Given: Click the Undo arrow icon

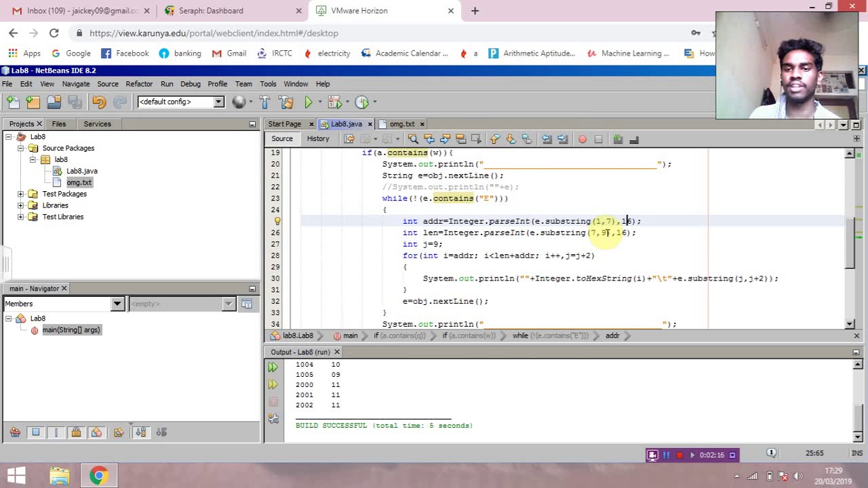Looking at the screenshot, I should pyautogui.click(x=99, y=102).
